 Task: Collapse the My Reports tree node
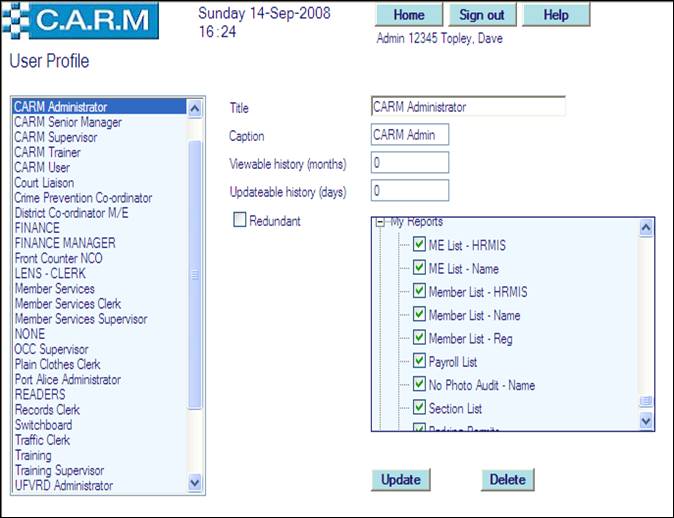click(381, 223)
